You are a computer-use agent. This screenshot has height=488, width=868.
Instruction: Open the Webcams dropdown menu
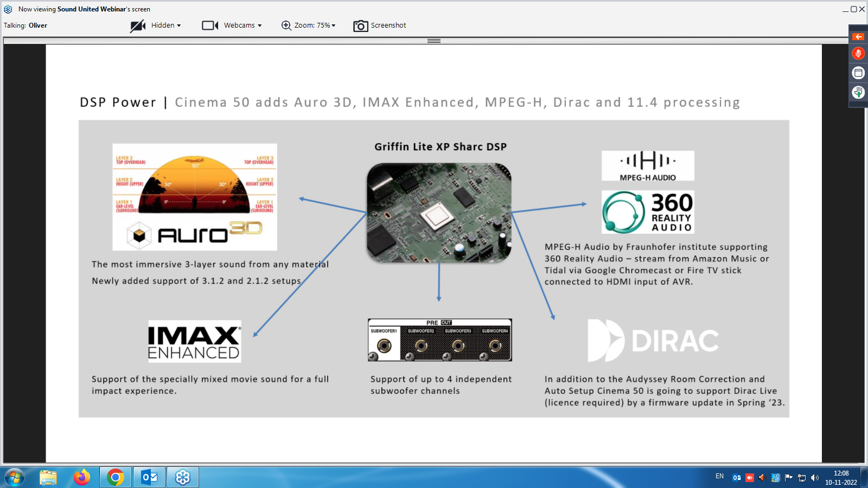pos(242,25)
